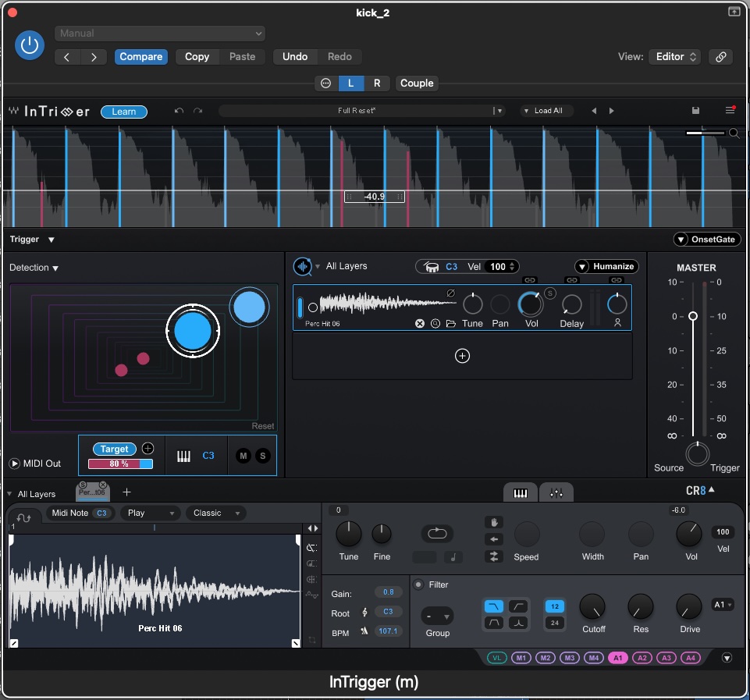The height and width of the screenshot is (700, 750).
Task: Switch to the R channel tab
Action: 375,84
